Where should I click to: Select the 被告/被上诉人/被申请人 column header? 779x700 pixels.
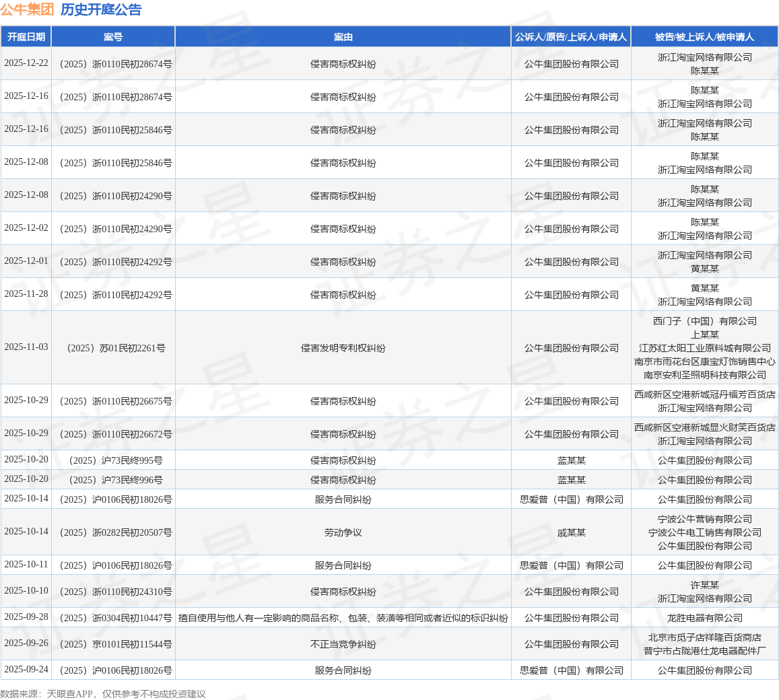[x=704, y=37]
